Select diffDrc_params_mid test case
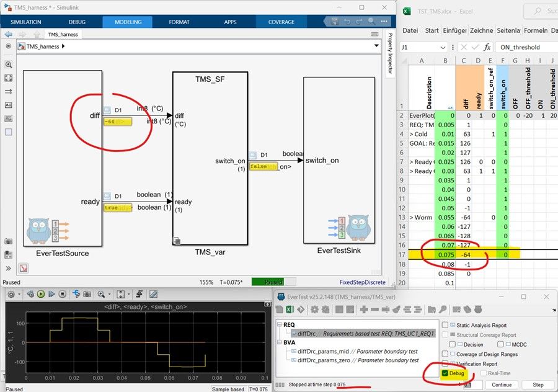Viewport: 558px width, 392px height. [357, 352]
